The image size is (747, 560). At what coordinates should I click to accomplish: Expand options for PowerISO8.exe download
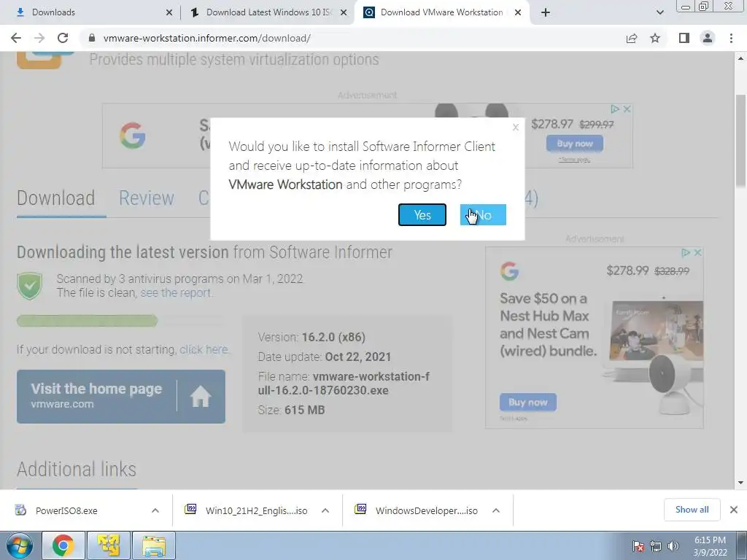[155, 510]
